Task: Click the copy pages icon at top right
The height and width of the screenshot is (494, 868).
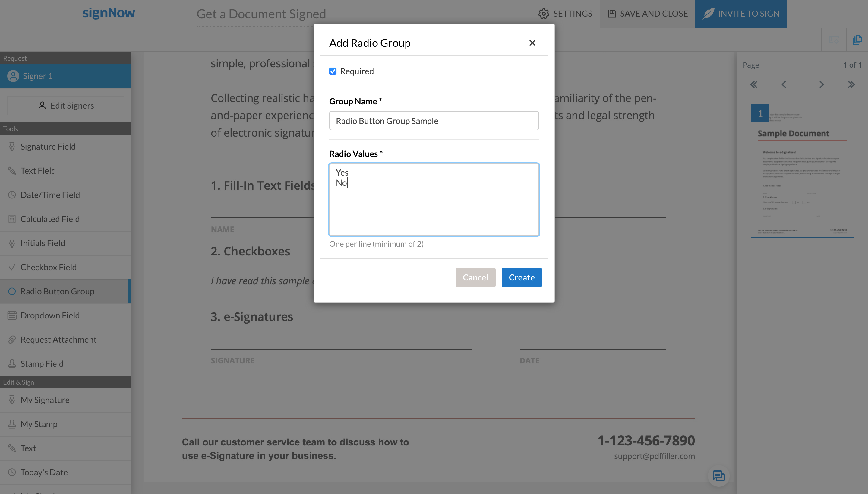Action: [857, 40]
